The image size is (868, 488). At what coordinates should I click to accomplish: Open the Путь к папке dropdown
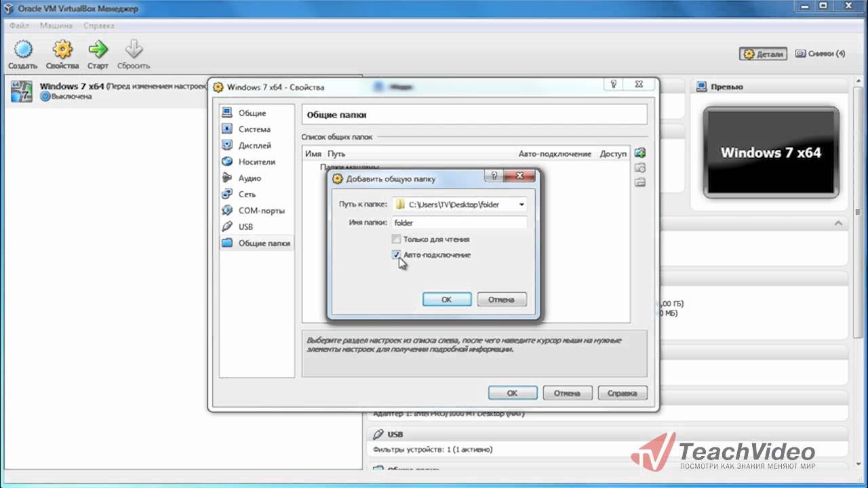[521, 204]
